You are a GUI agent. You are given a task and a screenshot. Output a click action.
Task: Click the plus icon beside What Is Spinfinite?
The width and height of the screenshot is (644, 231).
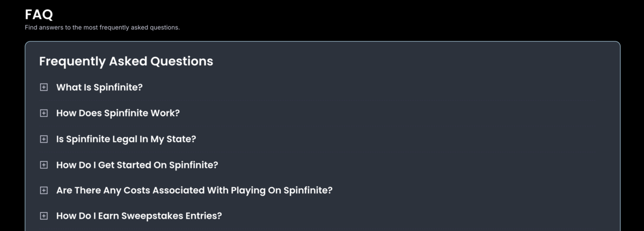coord(44,87)
